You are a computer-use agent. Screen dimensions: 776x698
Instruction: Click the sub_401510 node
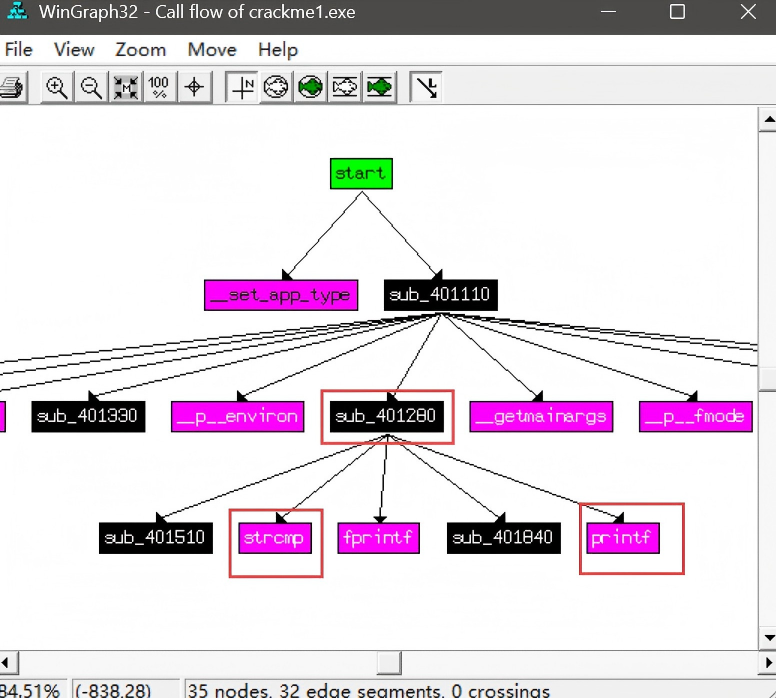point(155,538)
